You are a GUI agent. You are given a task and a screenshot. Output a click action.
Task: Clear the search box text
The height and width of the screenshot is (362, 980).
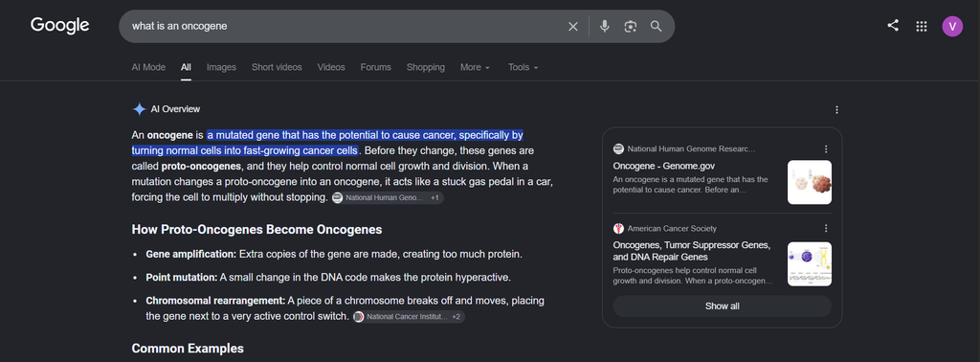pyautogui.click(x=572, y=26)
